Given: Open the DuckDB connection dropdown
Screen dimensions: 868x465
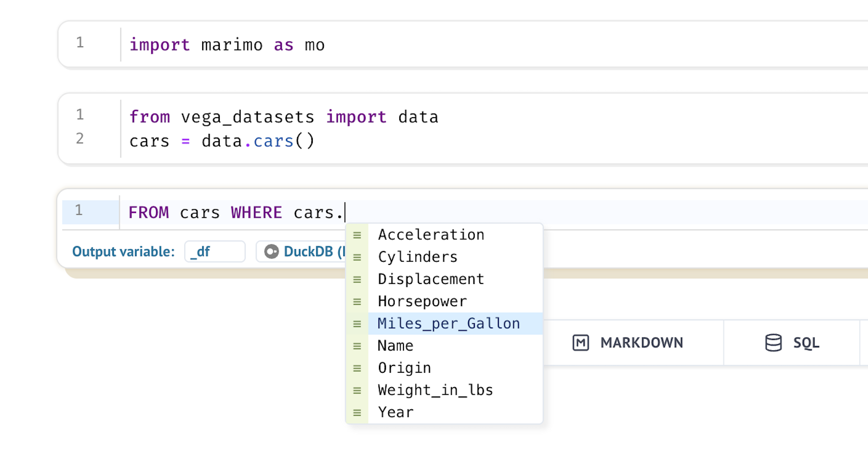Looking at the screenshot, I should 301,251.
